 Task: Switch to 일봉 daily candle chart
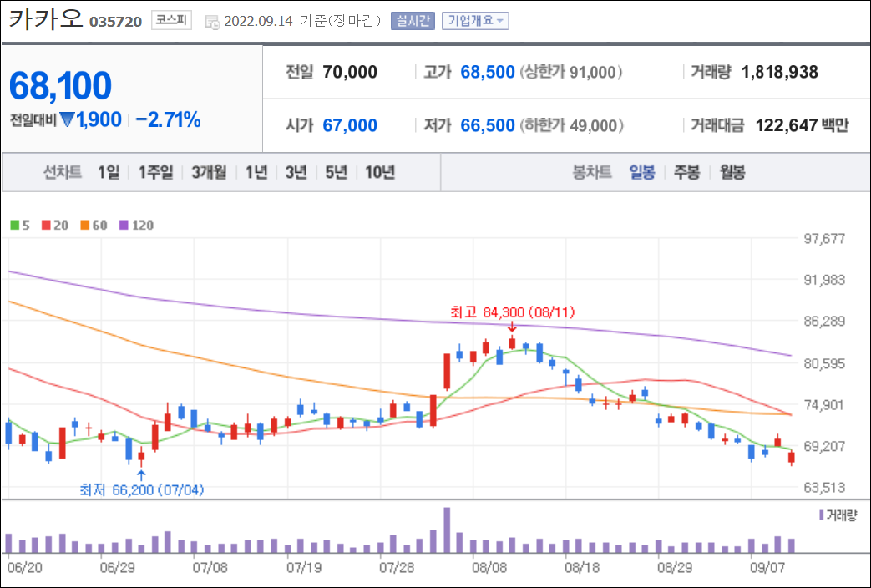coord(642,172)
